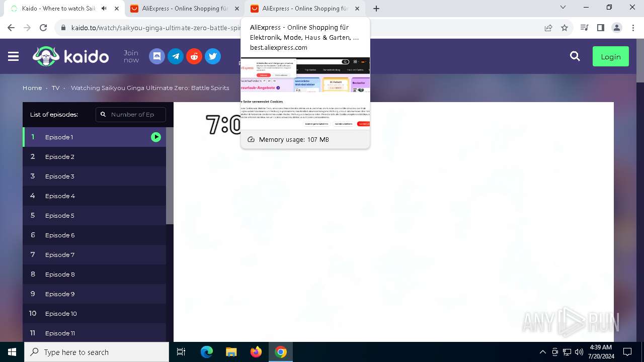644x362 pixels.
Task: Open the Discord join link icon
Action: 157,56
